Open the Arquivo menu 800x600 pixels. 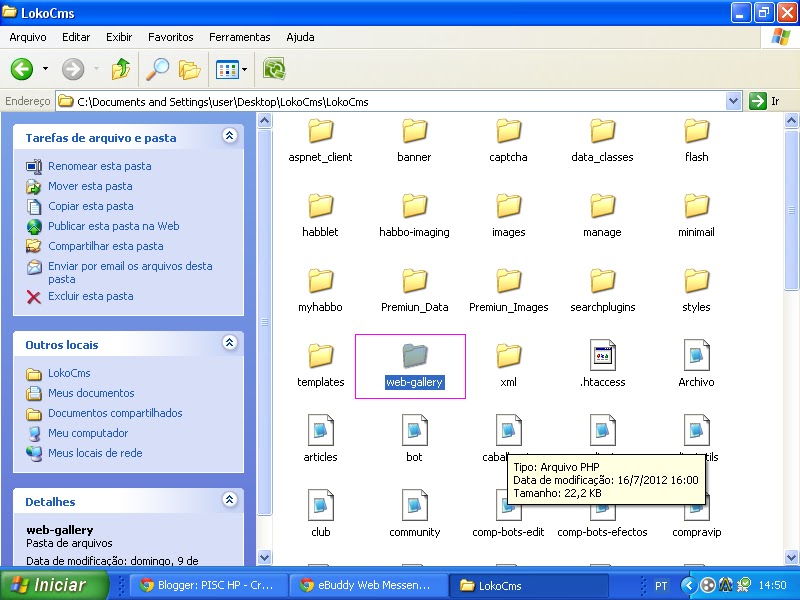click(x=28, y=37)
